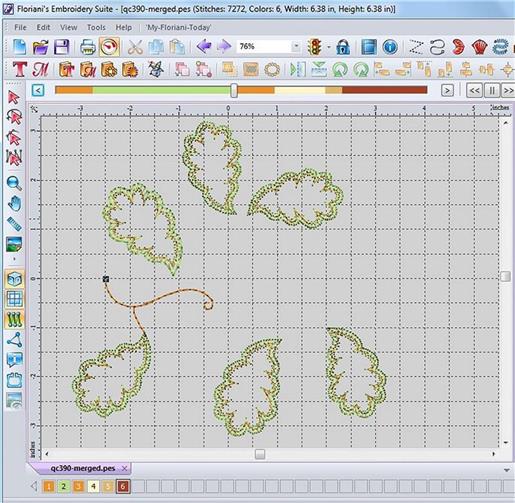The image size is (515, 503).
Task: Expand the traffic light dropdown arrow
Action: pyautogui.click(x=329, y=47)
